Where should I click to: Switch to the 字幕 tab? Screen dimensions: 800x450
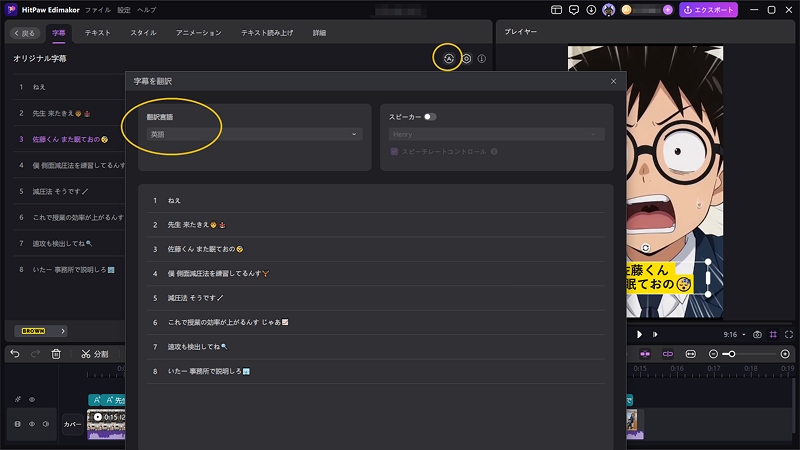click(x=59, y=33)
